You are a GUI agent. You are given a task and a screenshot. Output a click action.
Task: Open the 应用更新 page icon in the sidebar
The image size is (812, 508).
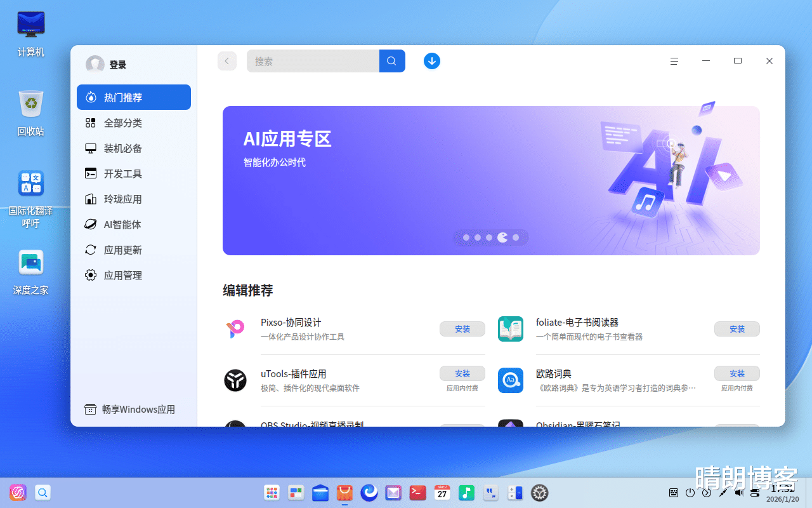[91, 250]
